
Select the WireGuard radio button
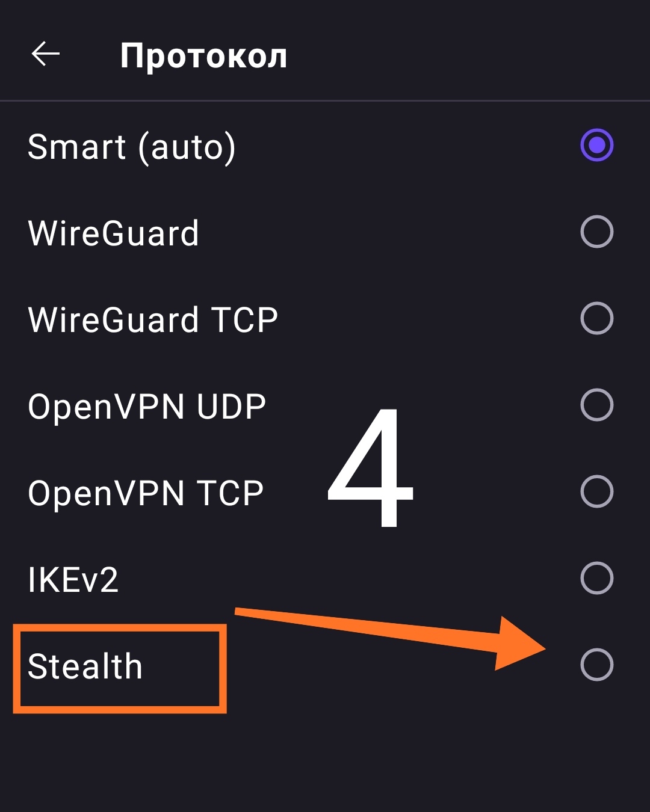point(596,232)
